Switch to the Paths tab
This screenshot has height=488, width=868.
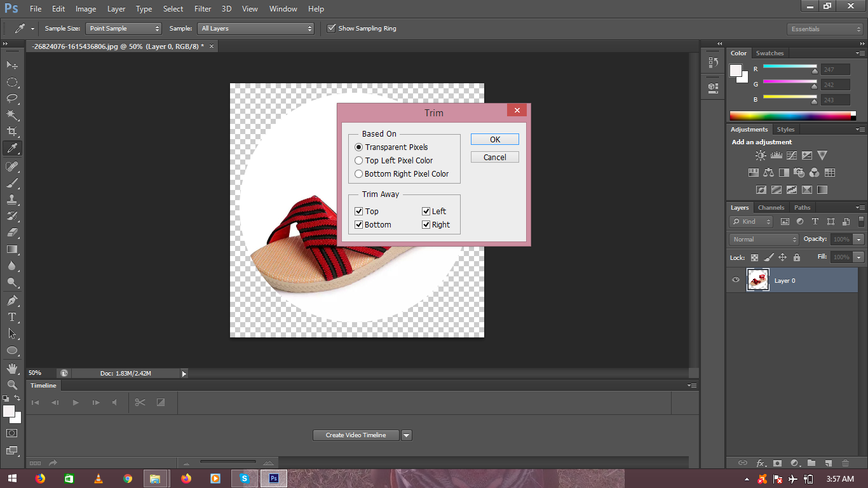pos(803,207)
